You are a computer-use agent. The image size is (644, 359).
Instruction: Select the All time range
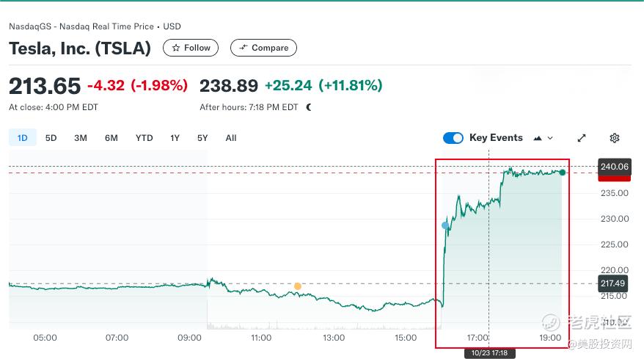(x=231, y=138)
